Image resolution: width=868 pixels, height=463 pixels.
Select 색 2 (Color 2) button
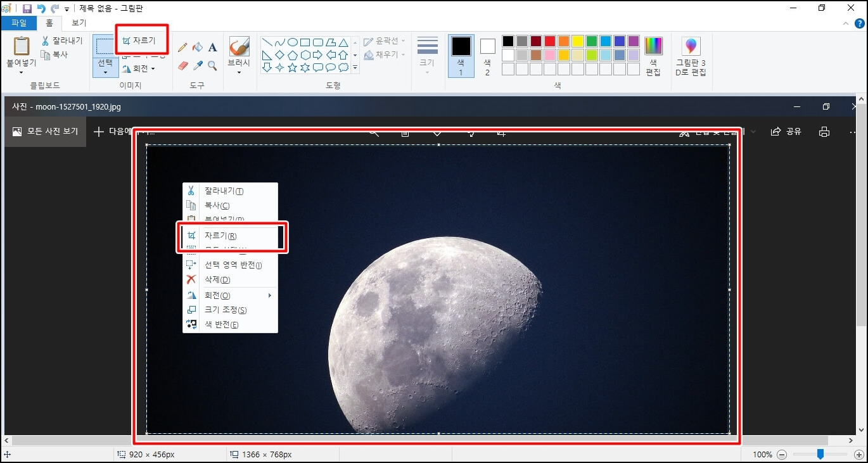pyautogui.click(x=487, y=56)
